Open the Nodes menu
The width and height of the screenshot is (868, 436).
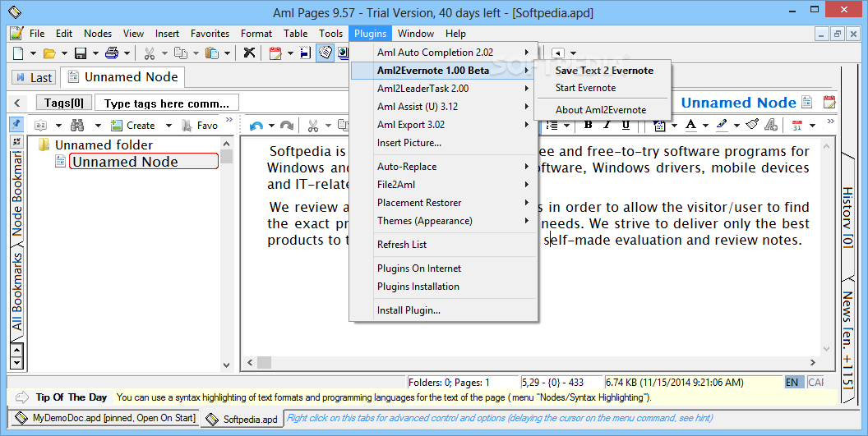(x=98, y=33)
